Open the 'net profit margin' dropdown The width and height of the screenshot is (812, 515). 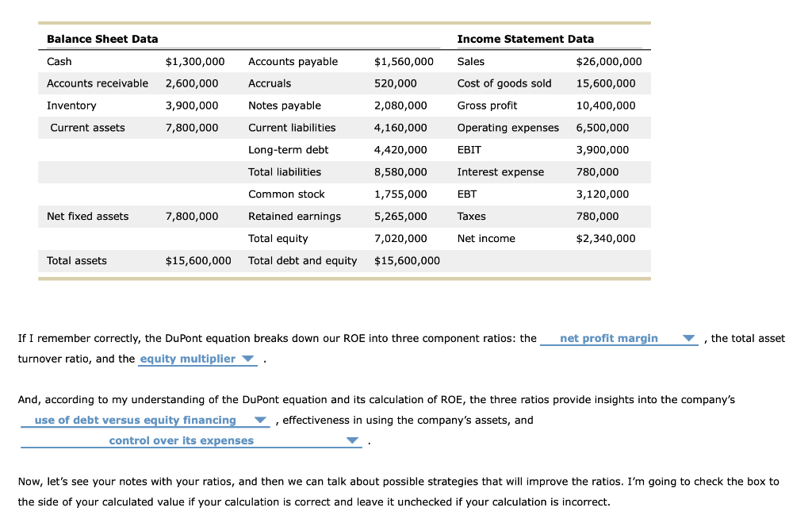point(619,338)
